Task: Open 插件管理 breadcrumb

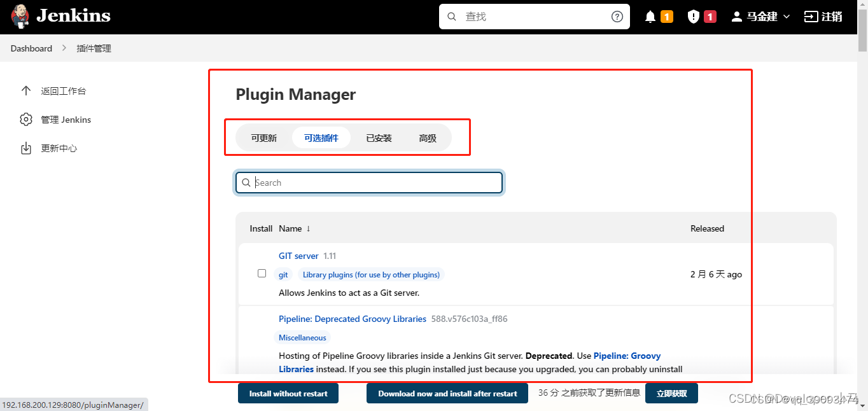Action: tap(94, 48)
